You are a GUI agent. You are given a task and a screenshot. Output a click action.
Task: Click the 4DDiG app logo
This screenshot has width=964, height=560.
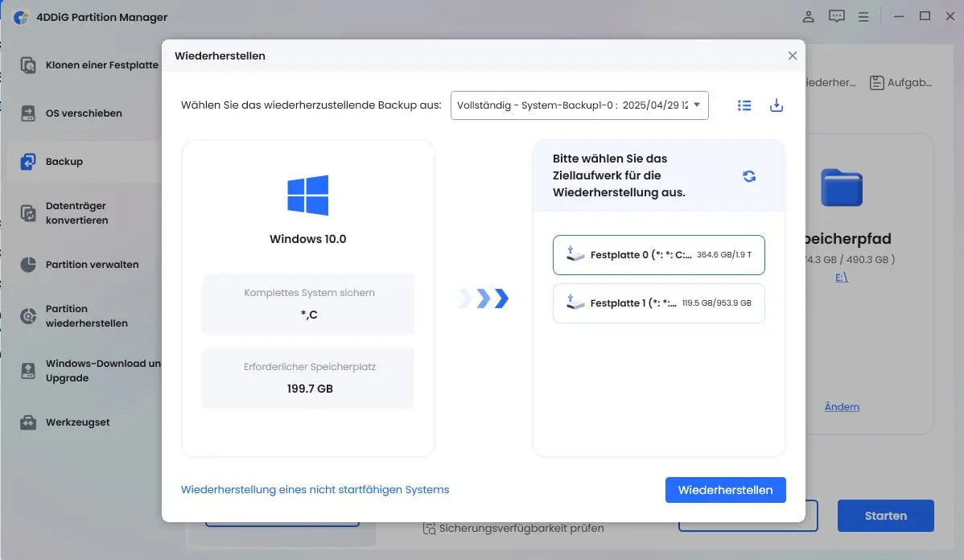coord(21,17)
